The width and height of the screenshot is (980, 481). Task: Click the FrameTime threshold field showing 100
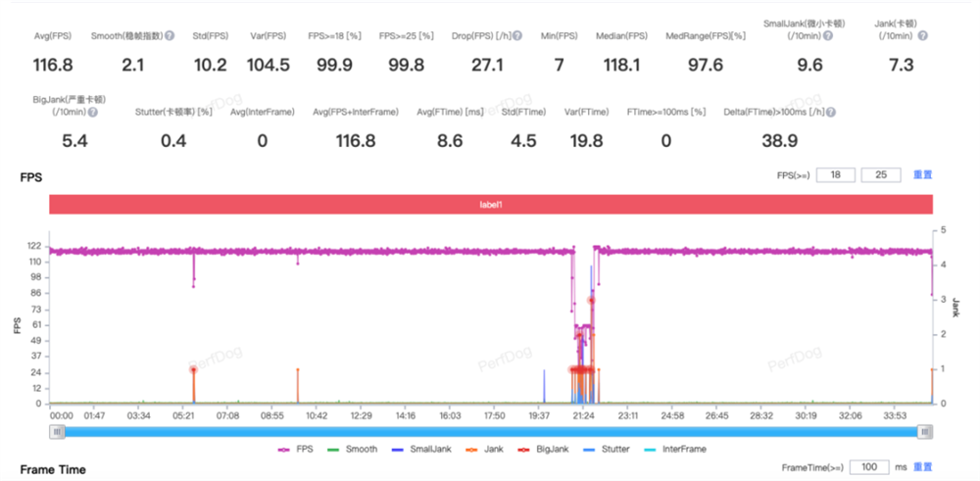[x=869, y=467]
